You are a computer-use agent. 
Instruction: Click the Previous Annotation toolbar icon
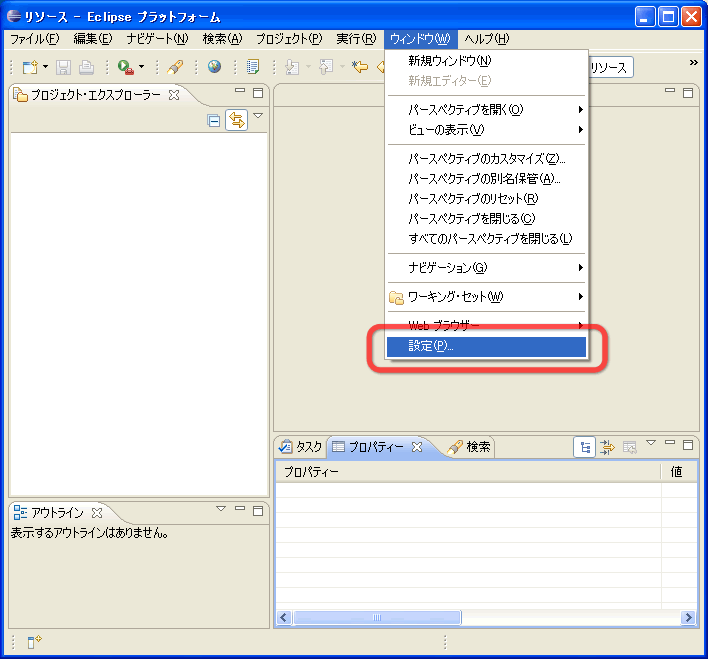point(326,67)
